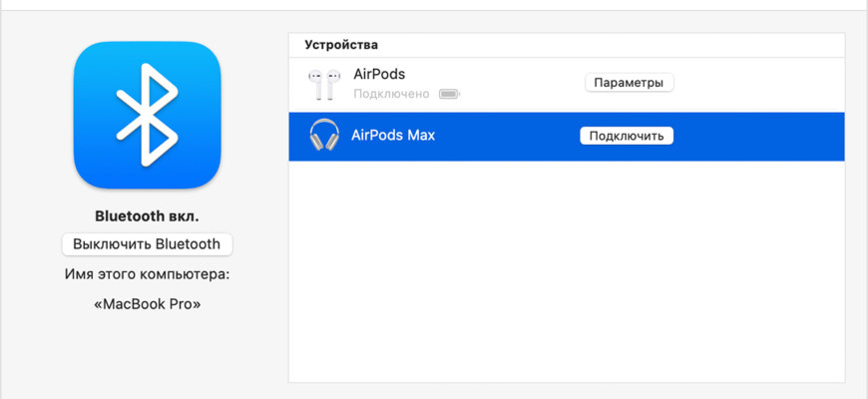
Task: Click the large blue Bluetooth logo
Action: pyautogui.click(x=147, y=115)
